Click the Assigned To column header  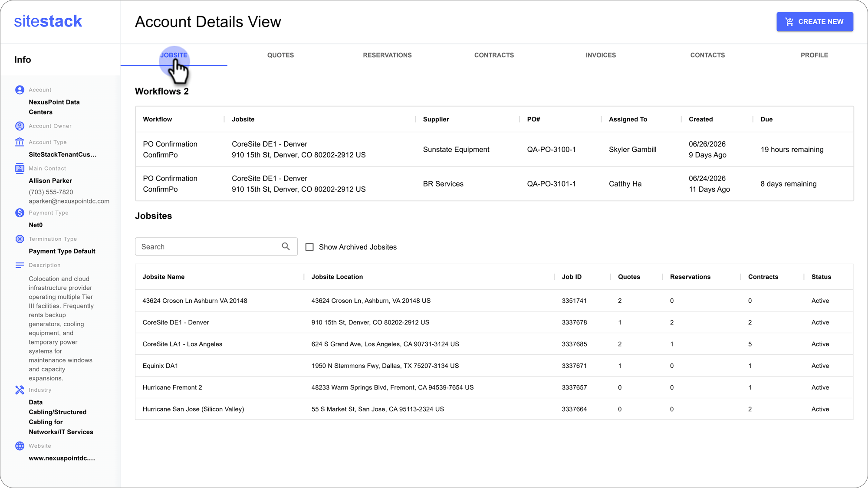pyautogui.click(x=628, y=119)
